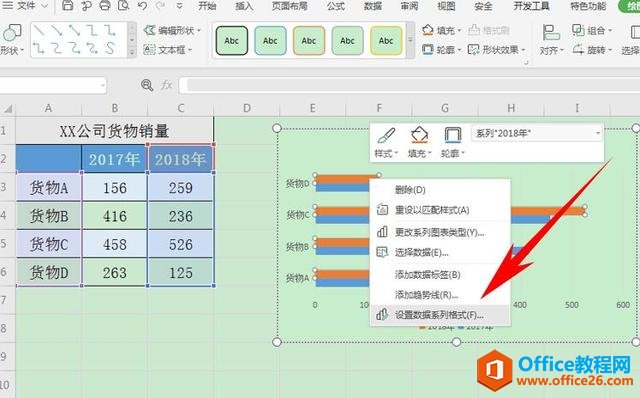
Task: Apply the orange-bordered Abc shape style
Action: click(309, 40)
